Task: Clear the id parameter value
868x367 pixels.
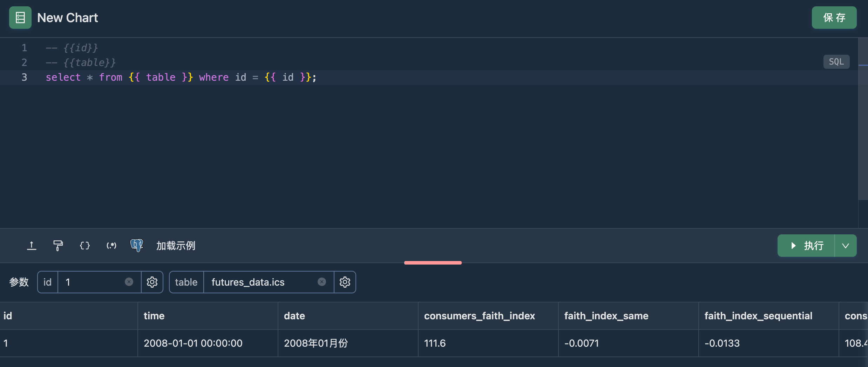Action: click(129, 282)
